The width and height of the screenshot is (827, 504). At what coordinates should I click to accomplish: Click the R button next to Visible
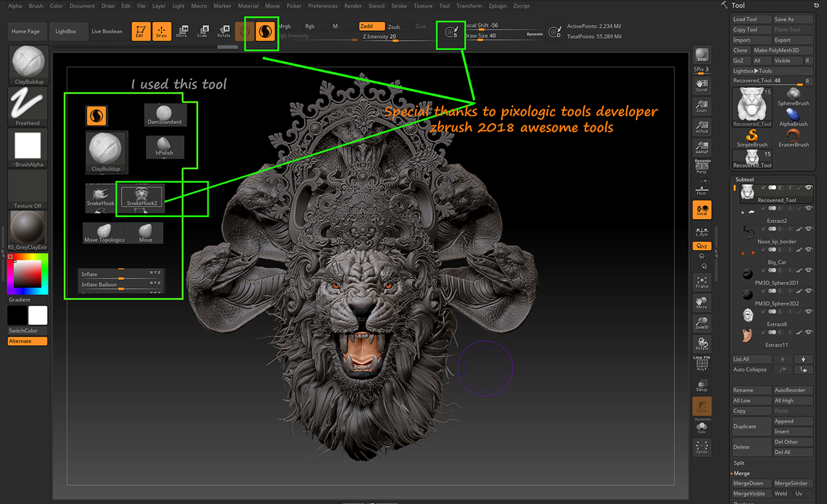(808, 61)
